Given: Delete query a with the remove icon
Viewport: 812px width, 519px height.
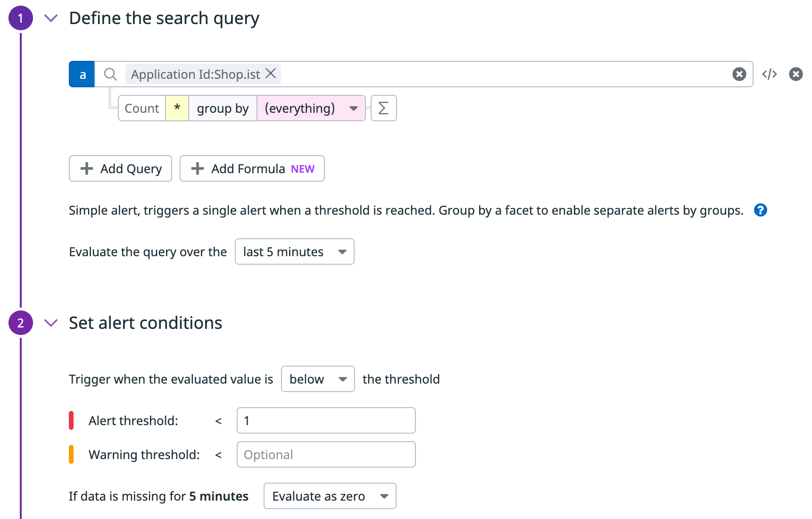Looking at the screenshot, I should (795, 75).
